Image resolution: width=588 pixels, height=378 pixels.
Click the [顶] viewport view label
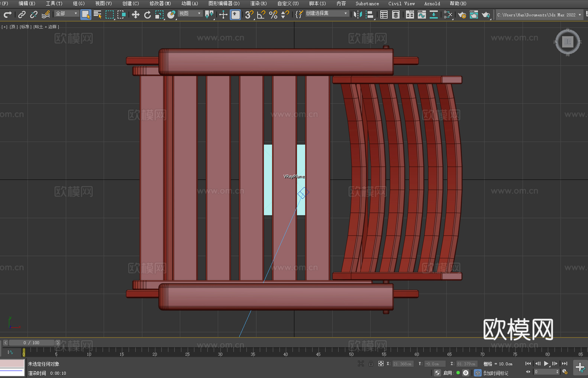tap(14, 27)
